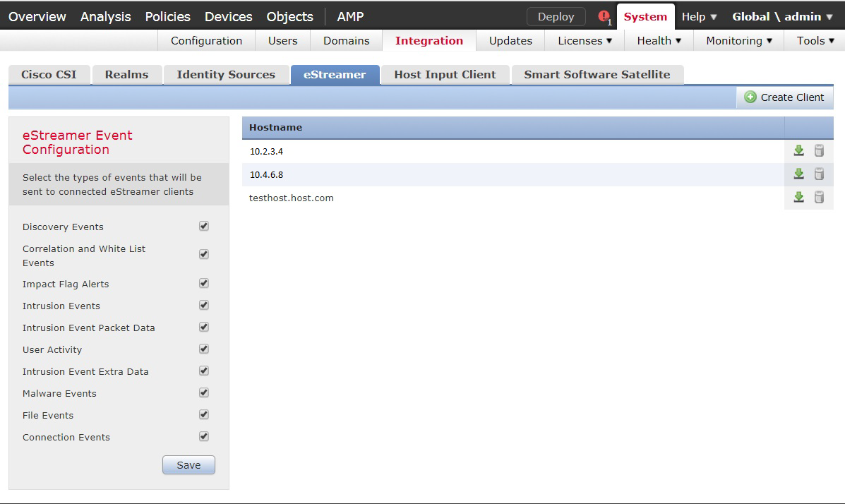
Task: Delete the 10.4.6.8 client
Action: (x=819, y=174)
